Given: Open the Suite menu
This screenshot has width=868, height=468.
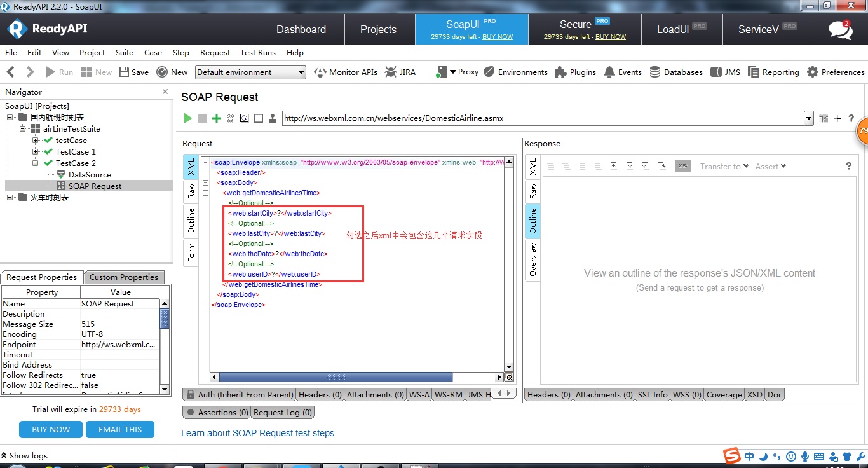Looking at the screenshot, I should click(x=125, y=53).
